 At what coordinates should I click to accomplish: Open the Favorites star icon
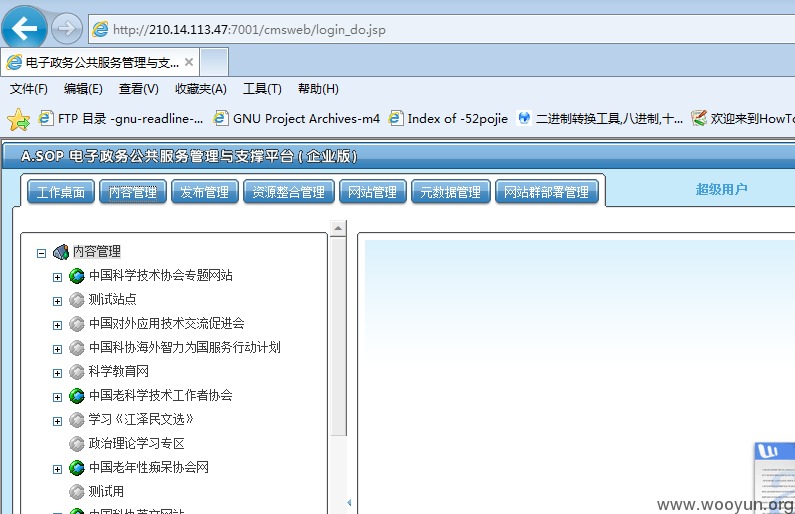click(x=19, y=120)
